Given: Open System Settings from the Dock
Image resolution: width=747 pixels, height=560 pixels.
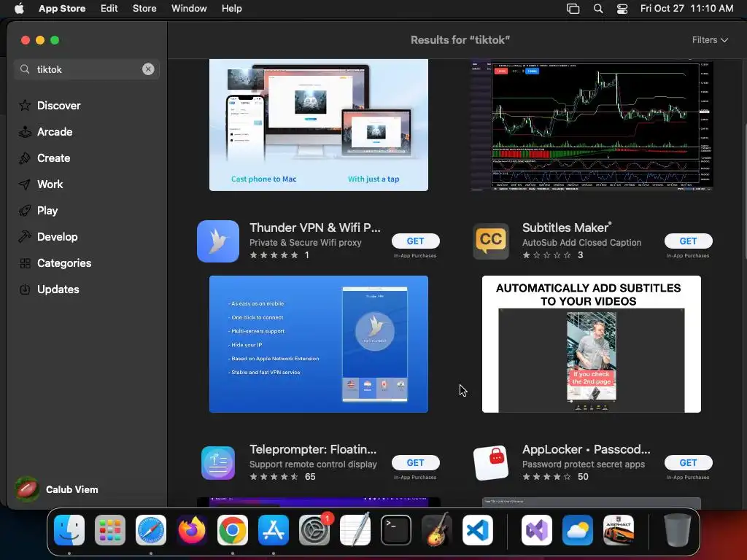Looking at the screenshot, I should click(314, 530).
